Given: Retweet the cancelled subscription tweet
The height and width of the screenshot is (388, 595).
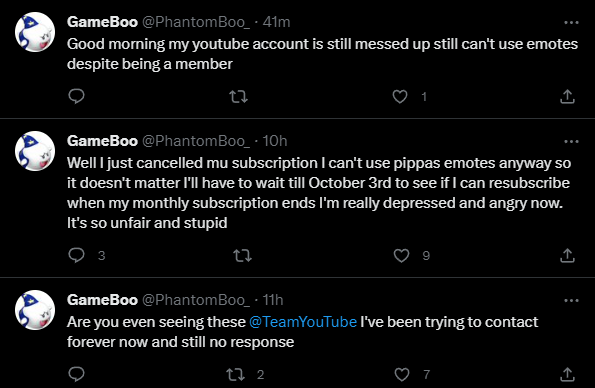Looking at the screenshot, I should [x=242, y=256].
